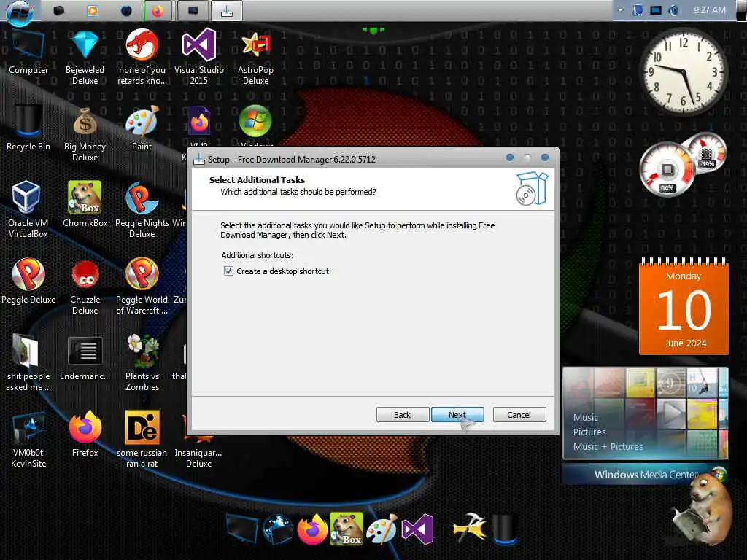Click the calendar gadget showing June 10

pos(684,307)
